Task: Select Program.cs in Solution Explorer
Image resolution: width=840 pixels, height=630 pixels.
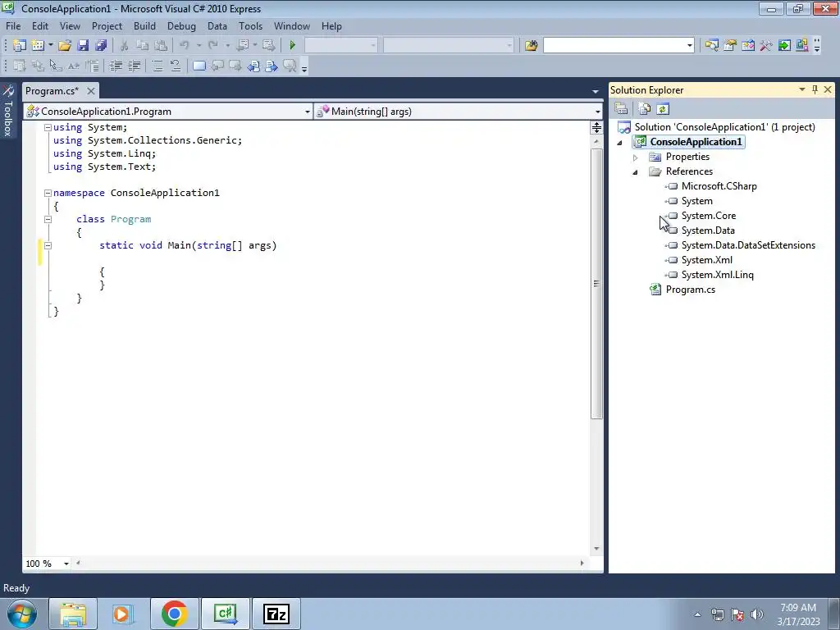Action: [x=690, y=290]
